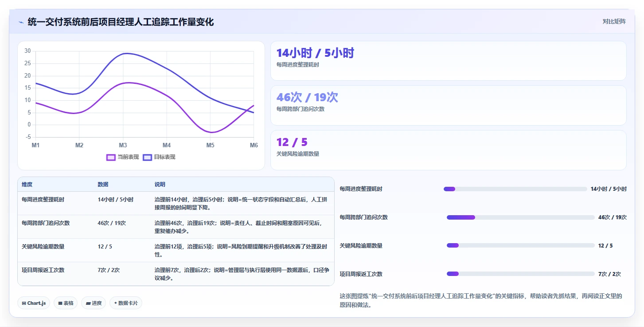Click the 表格 tag chip
The height and width of the screenshot is (327, 644).
pyautogui.click(x=66, y=303)
